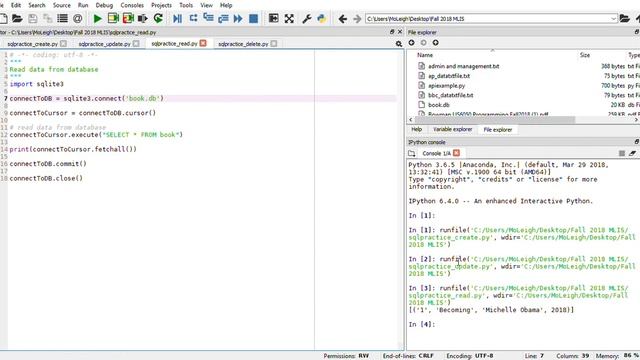Screen dimensions: 640x360
Task: Open the View menu
Action: coord(206,5)
